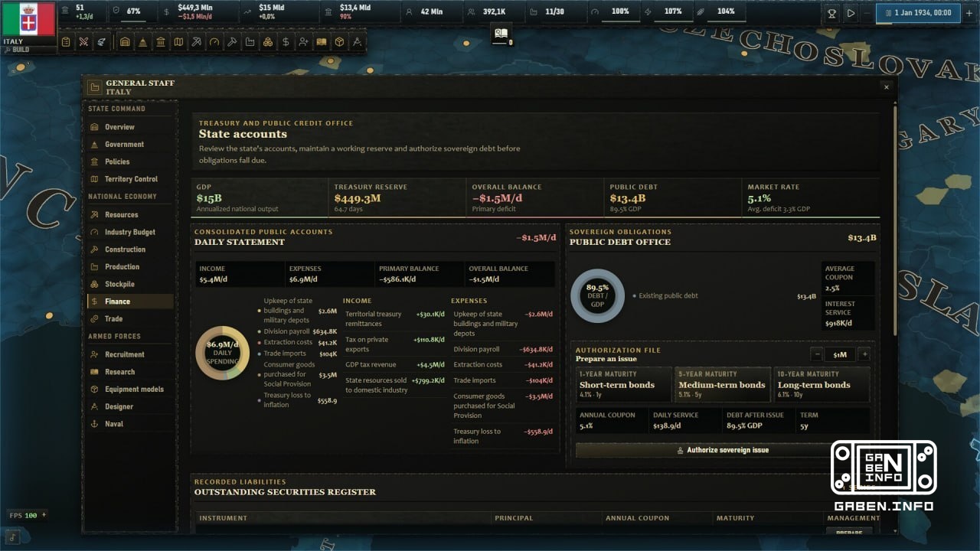Image resolution: width=980 pixels, height=551 pixels.
Task: Go to Trade in the sidebar
Action: click(130, 318)
